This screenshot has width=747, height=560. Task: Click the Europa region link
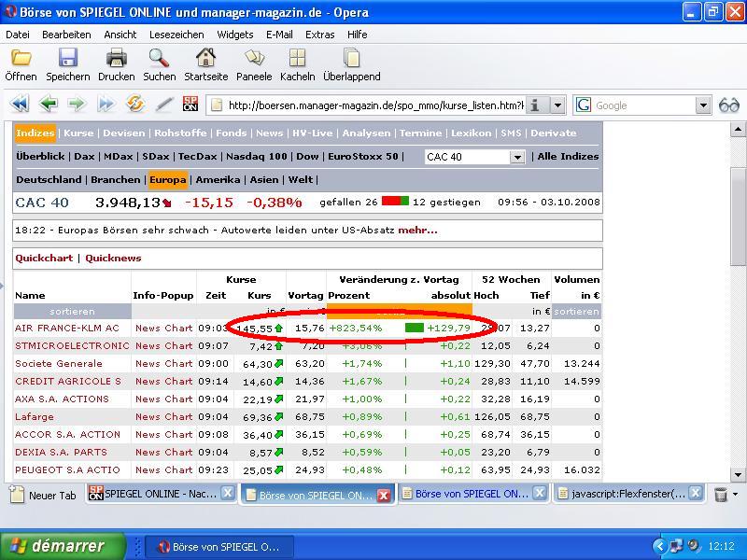pos(168,179)
